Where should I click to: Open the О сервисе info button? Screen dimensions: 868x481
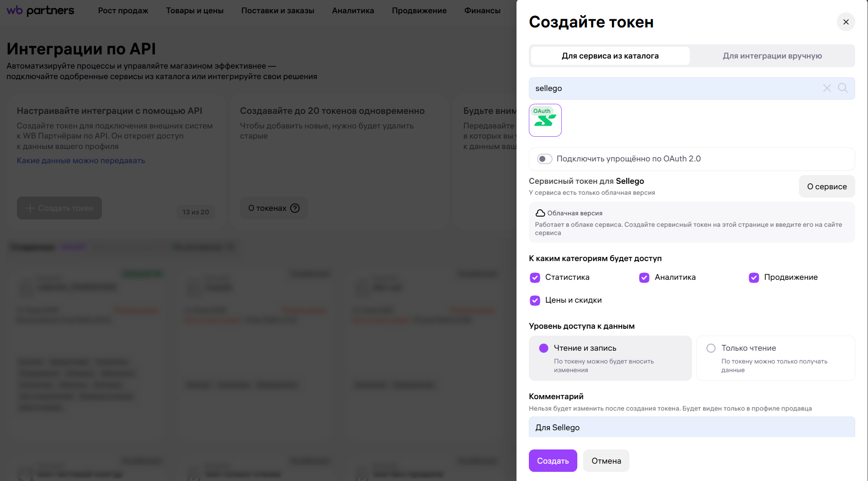[x=826, y=187]
